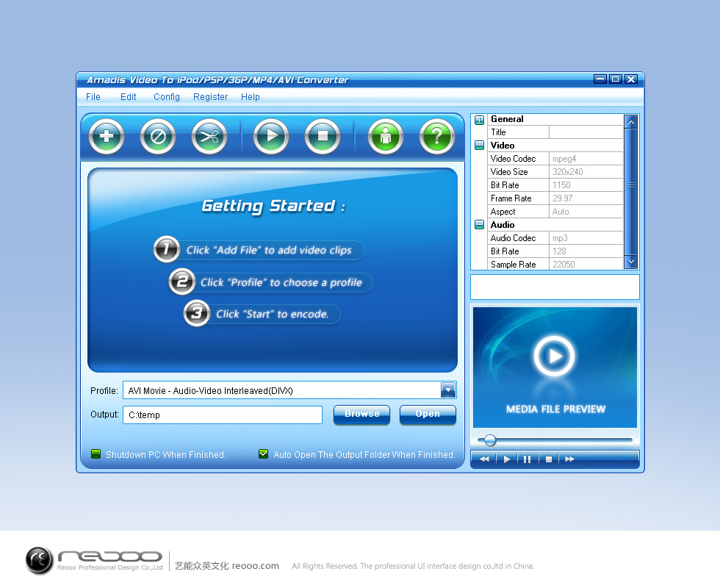The image size is (720, 588).
Task: Click the properties scrollbar down arrow
Action: [x=631, y=262]
